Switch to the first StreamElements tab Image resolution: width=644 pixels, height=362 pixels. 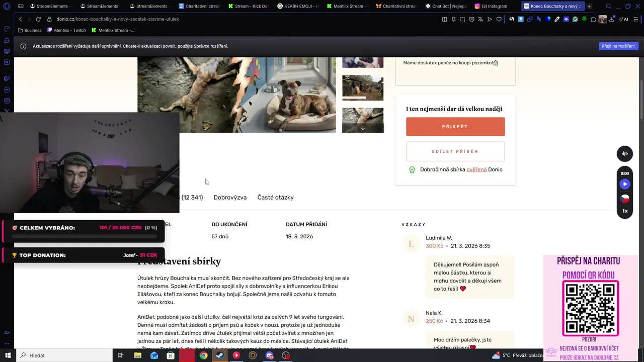tap(52, 6)
